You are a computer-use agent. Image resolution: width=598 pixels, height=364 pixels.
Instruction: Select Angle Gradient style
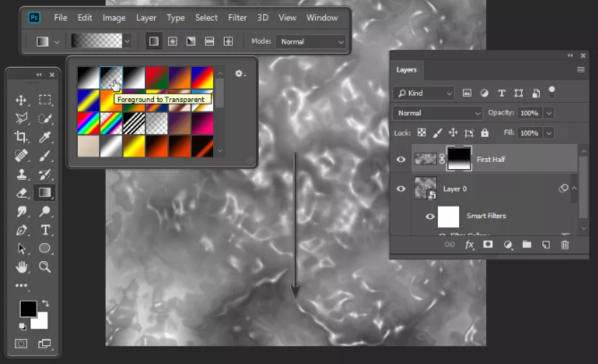(191, 41)
